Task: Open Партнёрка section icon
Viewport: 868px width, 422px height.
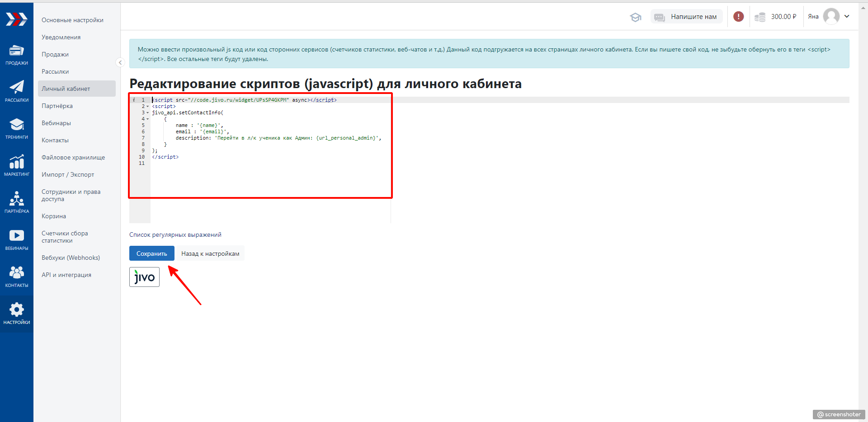Action: (x=17, y=202)
